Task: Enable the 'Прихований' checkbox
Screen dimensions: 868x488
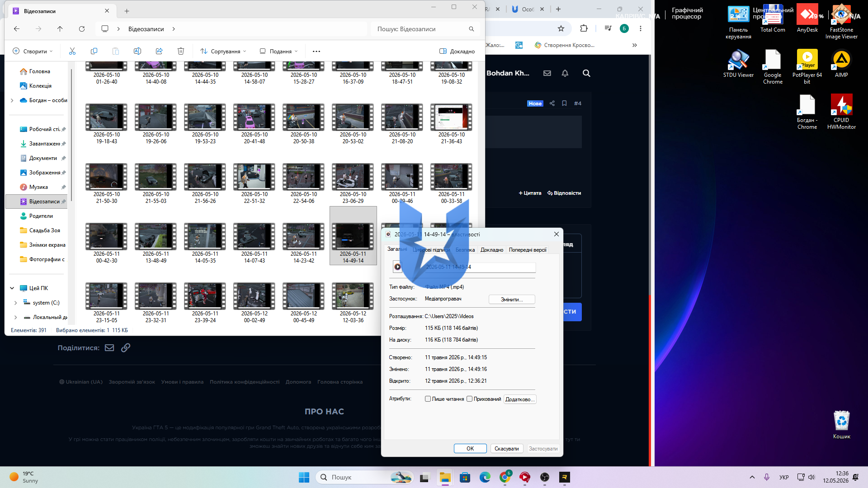Action: click(x=469, y=399)
